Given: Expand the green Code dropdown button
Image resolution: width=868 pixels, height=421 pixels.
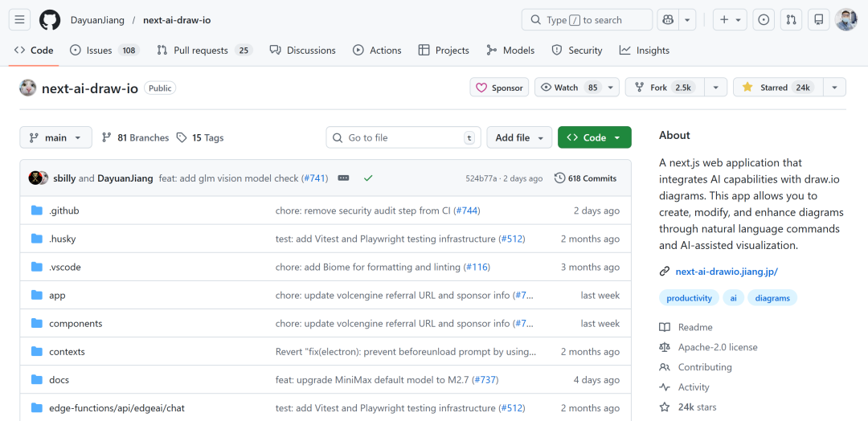Looking at the screenshot, I should 594,137.
